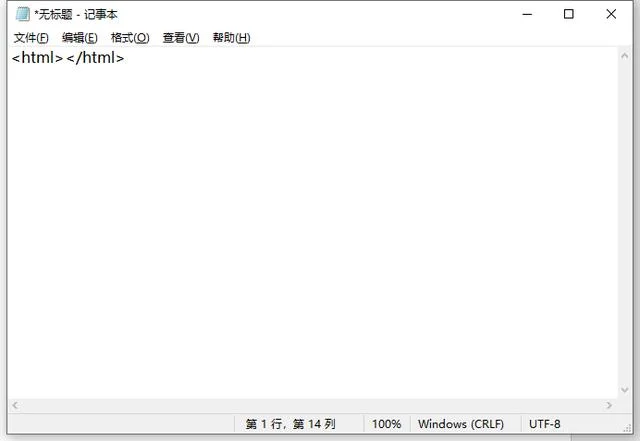Open the 文件(F) menu
The image size is (640, 441).
pos(31,38)
